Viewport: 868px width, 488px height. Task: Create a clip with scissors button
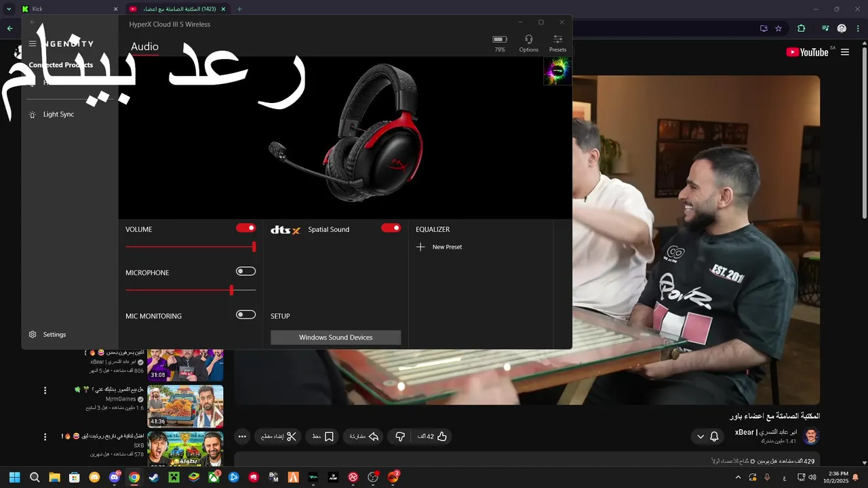pos(279,436)
